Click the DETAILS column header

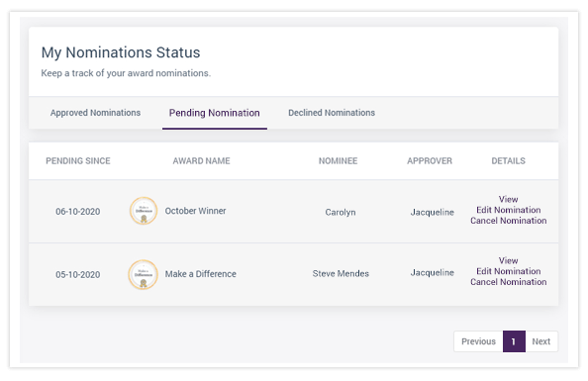(508, 161)
